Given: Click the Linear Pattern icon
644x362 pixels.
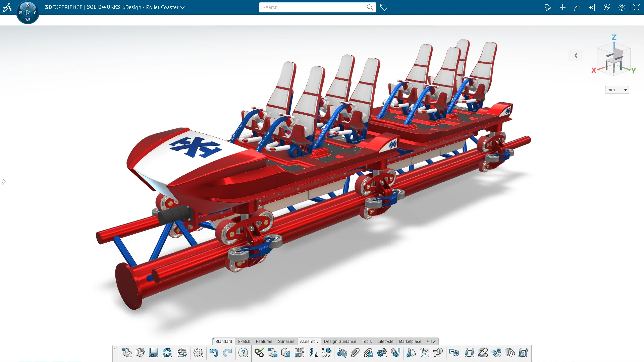Looking at the screenshot, I should click(x=300, y=353).
